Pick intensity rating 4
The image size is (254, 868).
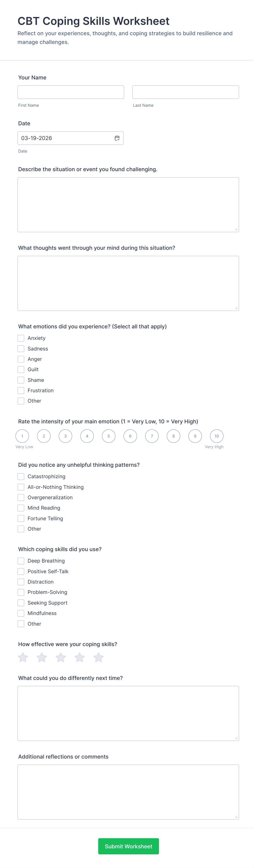[87, 436]
